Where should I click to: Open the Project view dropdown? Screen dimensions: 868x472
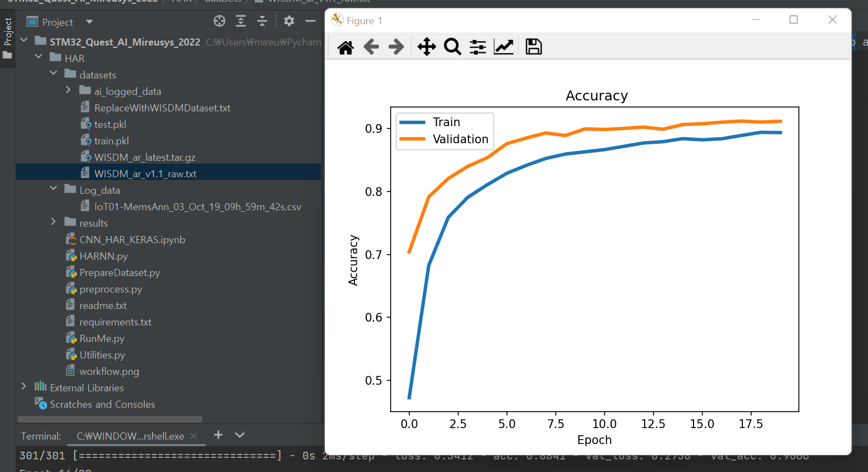89,22
